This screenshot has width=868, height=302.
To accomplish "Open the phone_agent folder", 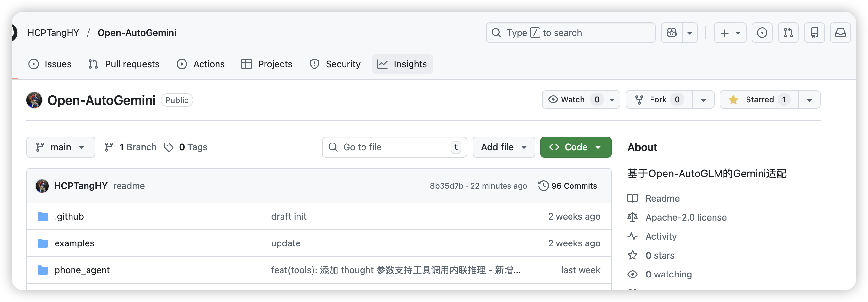I will point(82,270).
